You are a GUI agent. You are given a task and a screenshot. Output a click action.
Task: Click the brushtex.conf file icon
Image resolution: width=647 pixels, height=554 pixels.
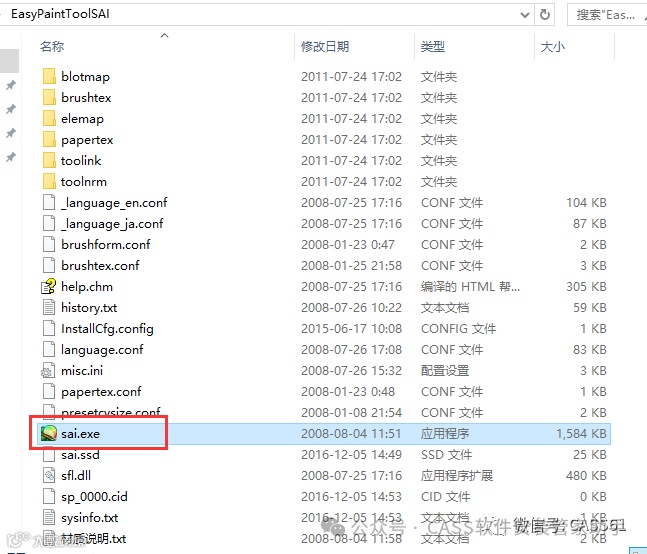click(x=49, y=266)
